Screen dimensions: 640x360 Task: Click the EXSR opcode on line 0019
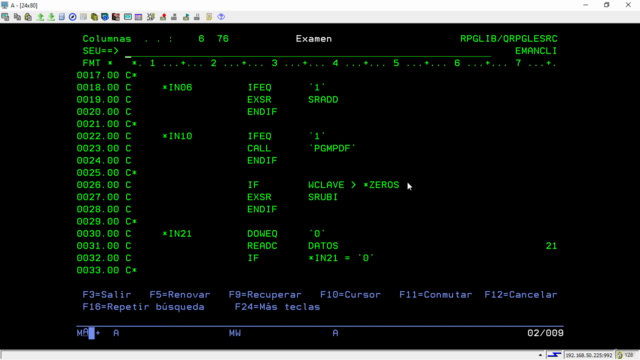point(259,100)
